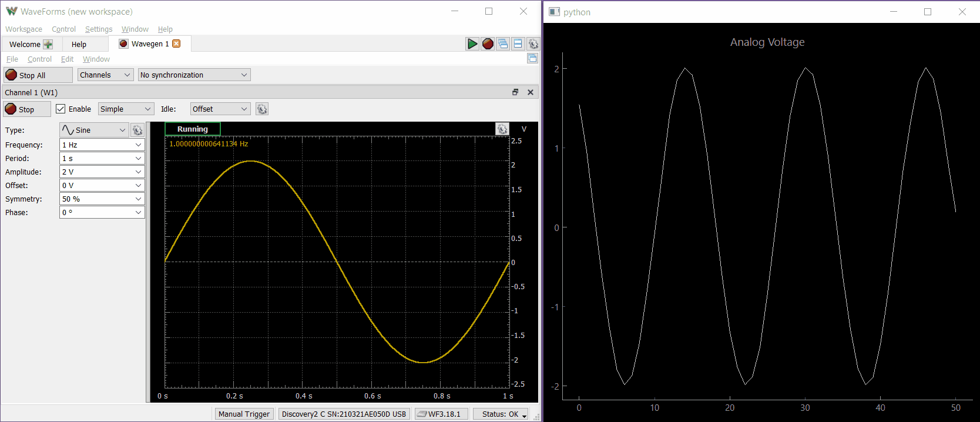Open plot settings gear above the V axis
This screenshot has height=422, width=980.
(502, 129)
